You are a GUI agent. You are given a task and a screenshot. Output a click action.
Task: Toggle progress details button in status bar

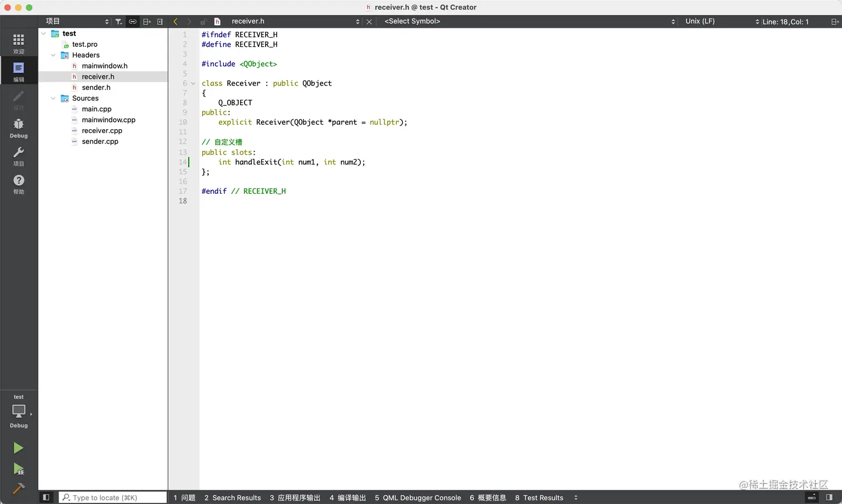coord(812,497)
